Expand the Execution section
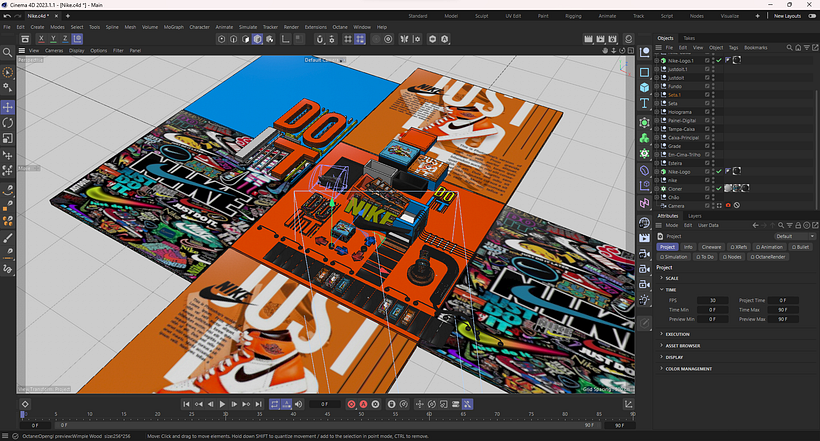 click(x=677, y=334)
